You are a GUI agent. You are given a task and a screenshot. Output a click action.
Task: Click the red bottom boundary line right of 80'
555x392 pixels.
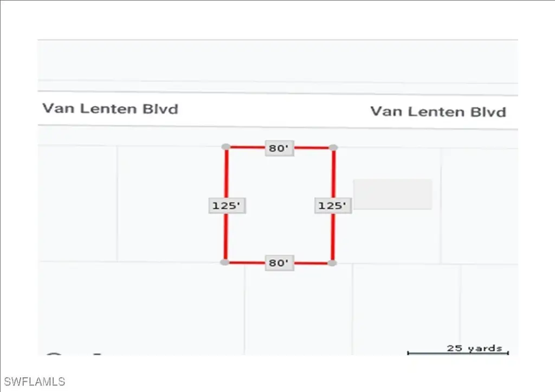313,264
